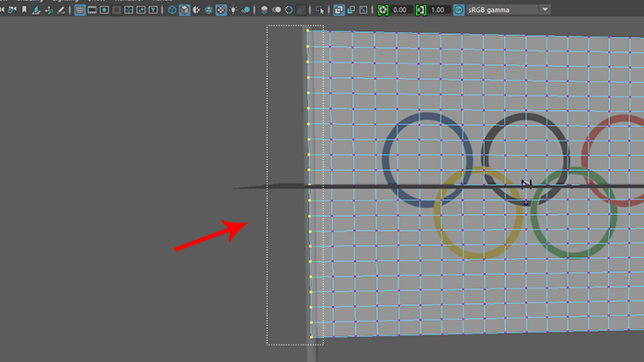Click the gamma value field showing 1.00
Image resolution: width=644 pixels, height=362 pixels.
pyautogui.click(x=438, y=10)
